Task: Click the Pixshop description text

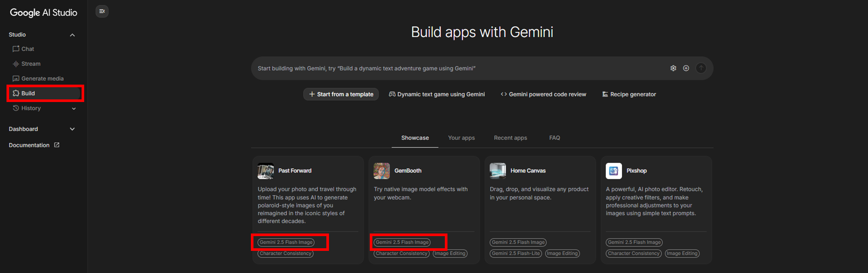Action: pyautogui.click(x=654, y=201)
